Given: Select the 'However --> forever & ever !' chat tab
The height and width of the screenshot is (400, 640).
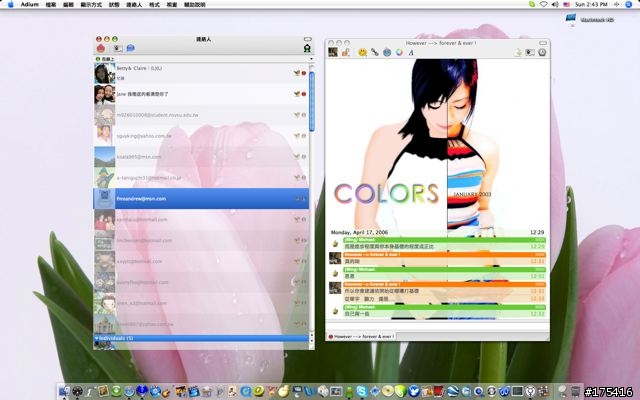Looking at the screenshot, I should 361,337.
